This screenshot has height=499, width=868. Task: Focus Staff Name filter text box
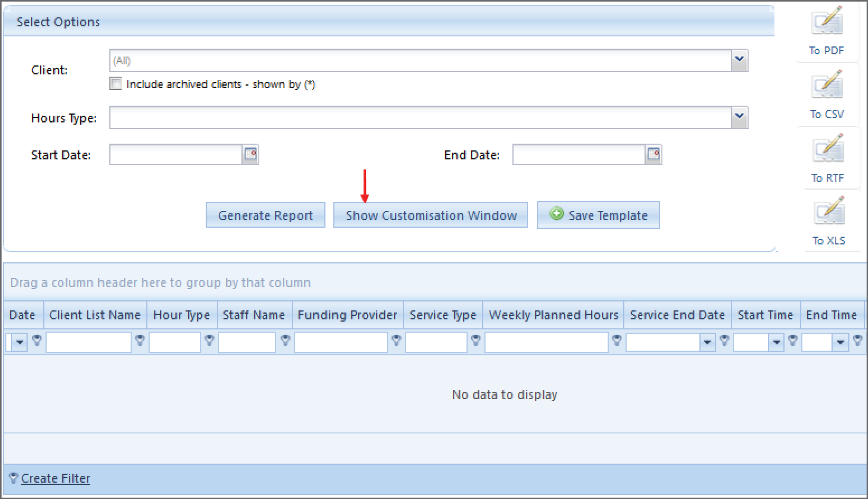pos(247,342)
